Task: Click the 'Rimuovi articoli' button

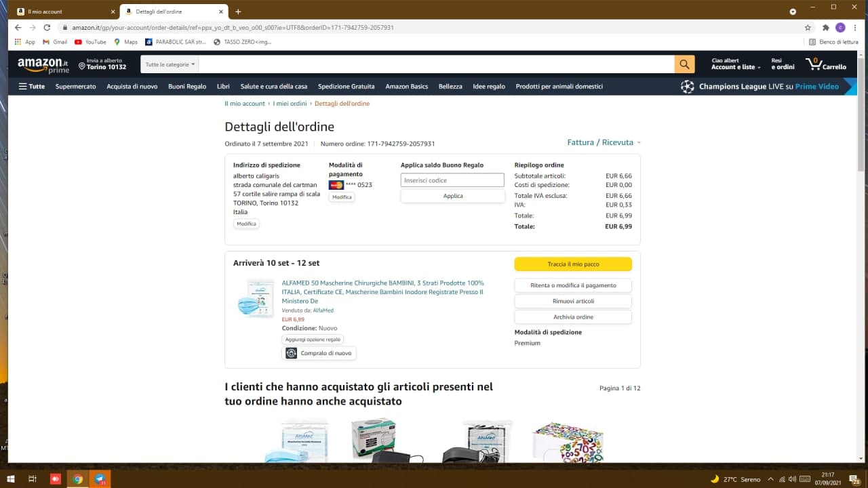Action: (x=573, y=301)
